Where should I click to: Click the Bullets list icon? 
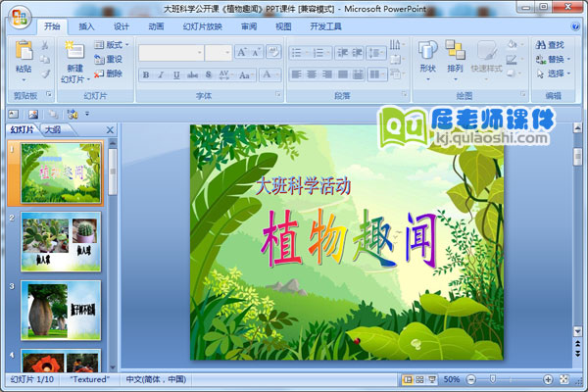click(x=299, y=53)
